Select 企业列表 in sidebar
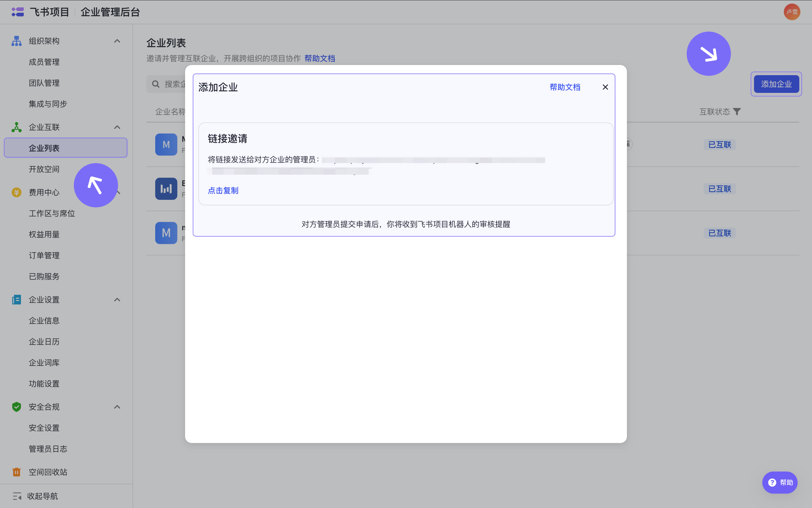812x508 pixels. 65,148
